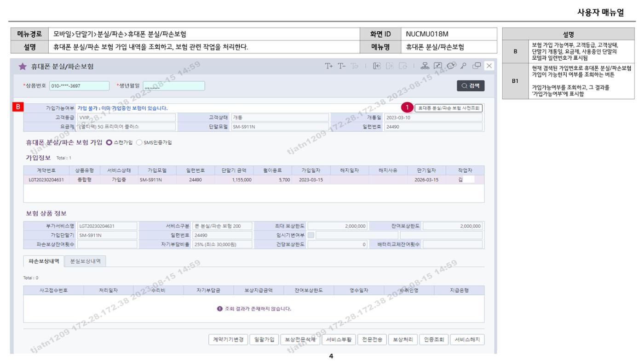Click the 종합형 cell in 가입정보 table
644x362 pixels.
pos(85,180)
